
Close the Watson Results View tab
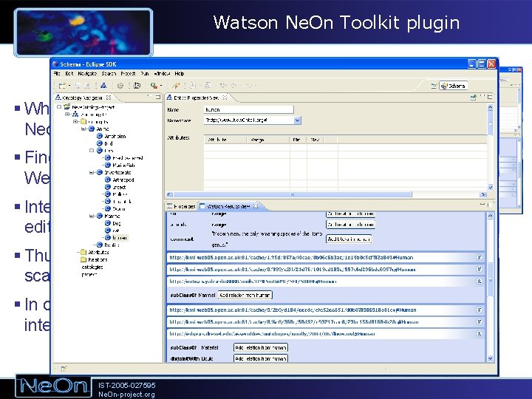(x=256, y=206)
